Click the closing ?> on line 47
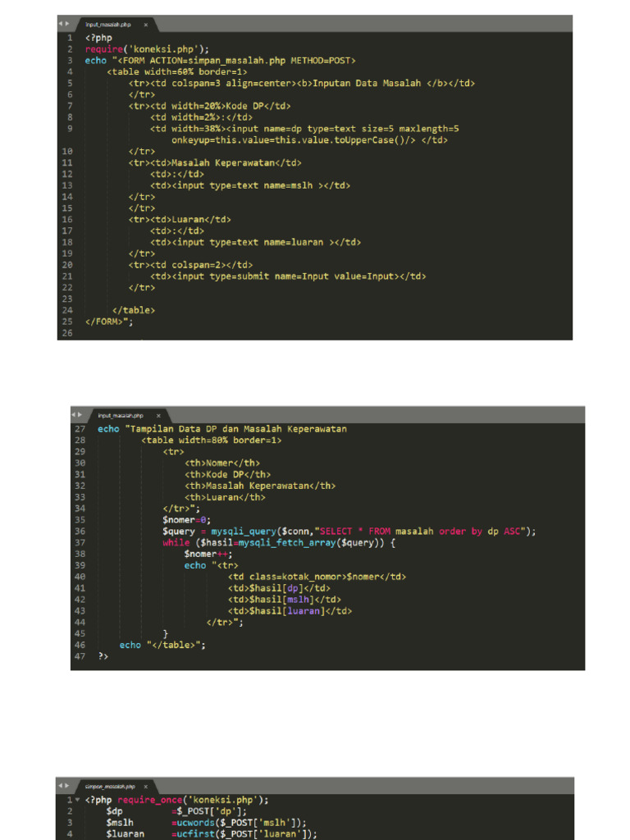Screen dimensions: 630x840 coord(103,656)
